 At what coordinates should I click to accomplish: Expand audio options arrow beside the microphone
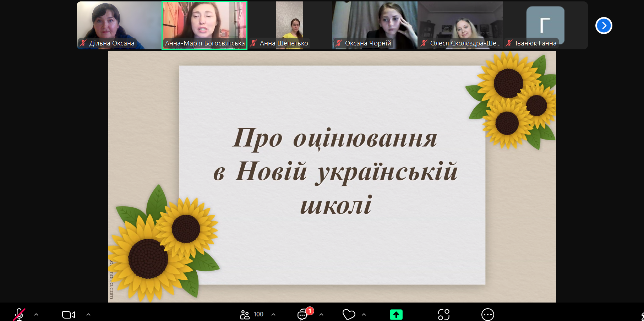point(36,315)
